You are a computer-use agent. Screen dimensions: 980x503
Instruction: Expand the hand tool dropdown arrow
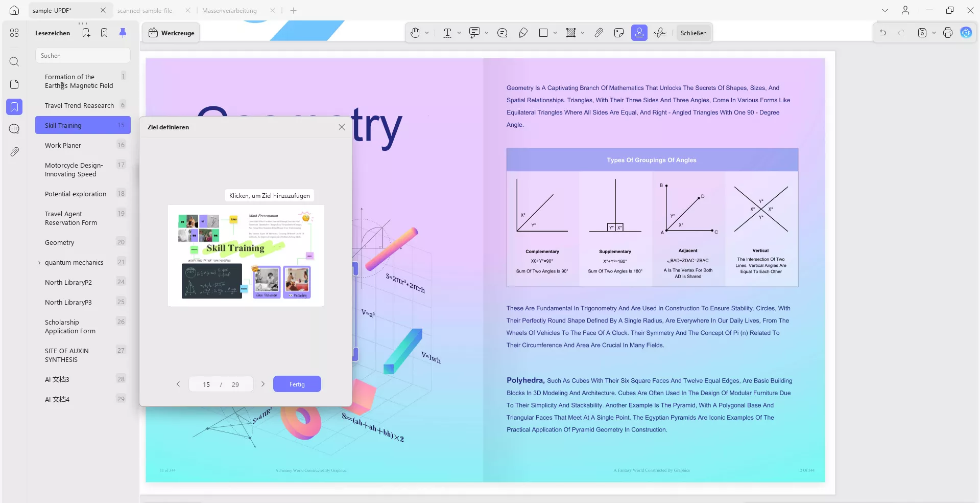pos(427,33)
